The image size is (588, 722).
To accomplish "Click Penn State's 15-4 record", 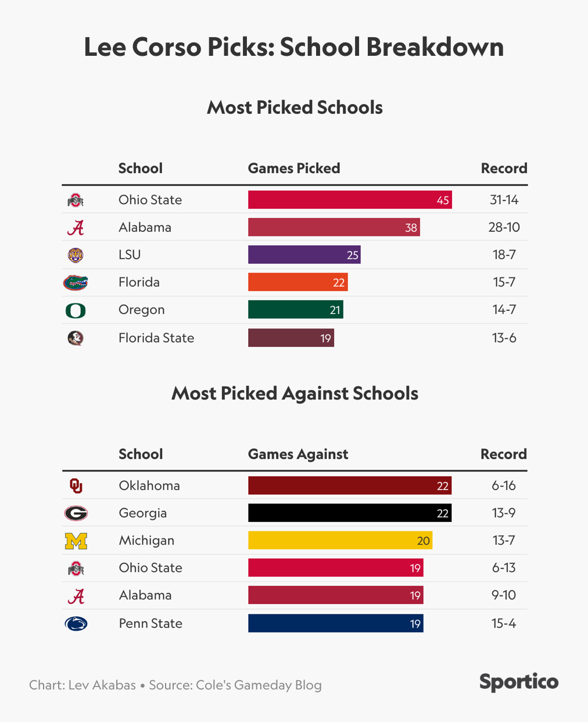I will click(503, 624).
